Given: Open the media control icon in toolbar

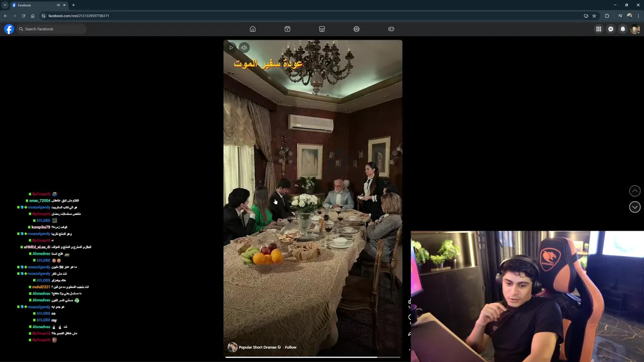Looking at the screenshot, I should pos(620,16).
